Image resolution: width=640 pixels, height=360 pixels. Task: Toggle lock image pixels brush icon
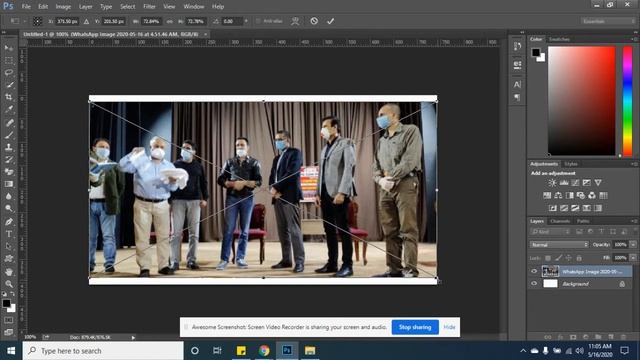tap(558, 258)
